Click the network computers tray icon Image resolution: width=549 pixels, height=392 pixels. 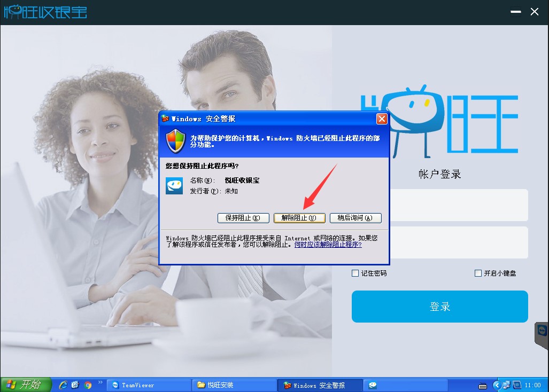click(x=506, y=385)
